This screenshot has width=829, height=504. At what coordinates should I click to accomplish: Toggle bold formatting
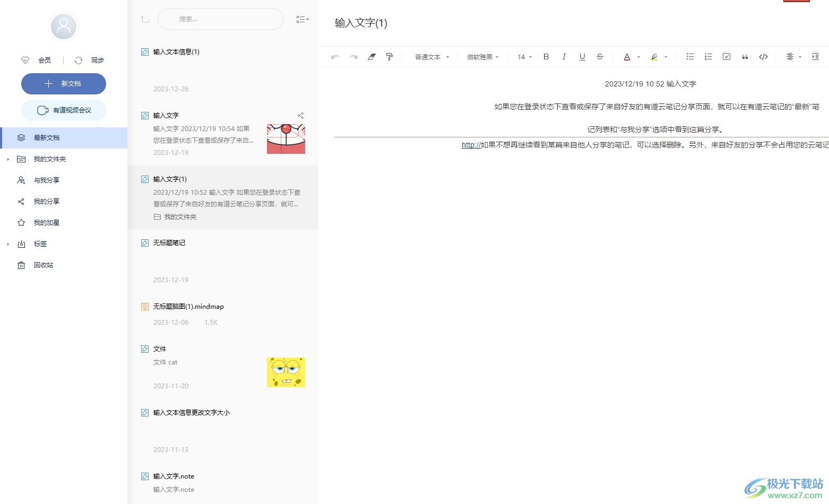coord(546,57)
